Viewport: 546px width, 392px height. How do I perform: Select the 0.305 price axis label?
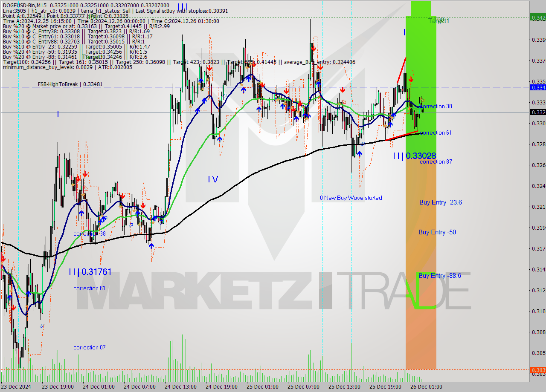coord(538,353)
